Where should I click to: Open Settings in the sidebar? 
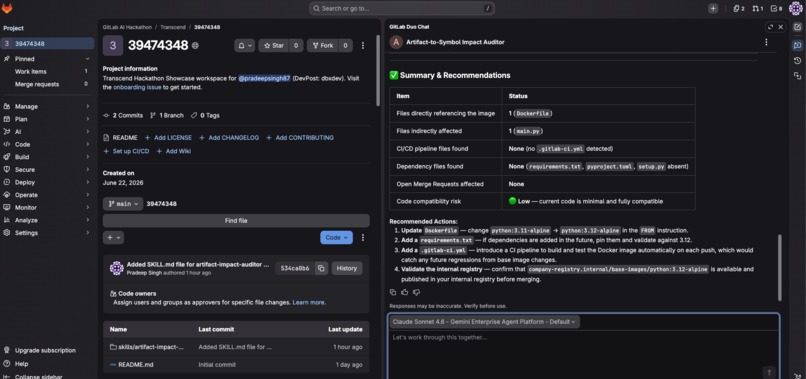(47, 232)
